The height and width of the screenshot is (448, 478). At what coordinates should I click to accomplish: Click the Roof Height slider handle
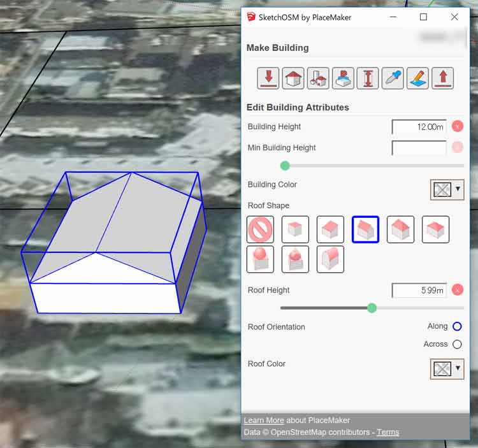[x=372, y=308]
